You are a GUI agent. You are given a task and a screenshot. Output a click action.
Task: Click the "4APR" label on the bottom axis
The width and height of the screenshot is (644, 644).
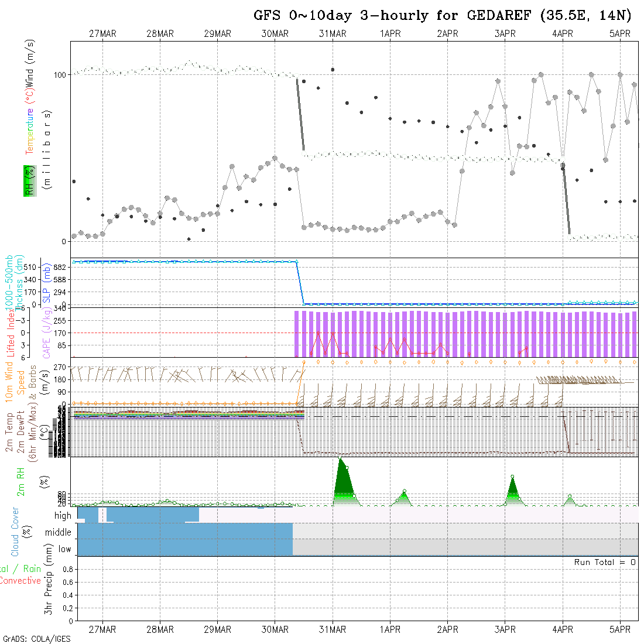(x=563, y=629)
